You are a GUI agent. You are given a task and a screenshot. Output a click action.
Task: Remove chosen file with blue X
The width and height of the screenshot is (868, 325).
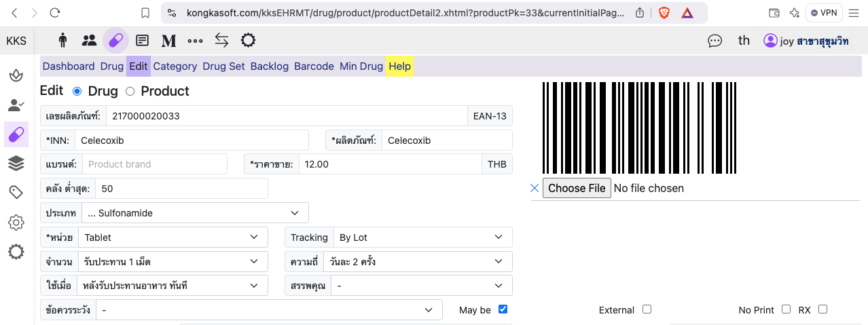click(x=535, y=188)
